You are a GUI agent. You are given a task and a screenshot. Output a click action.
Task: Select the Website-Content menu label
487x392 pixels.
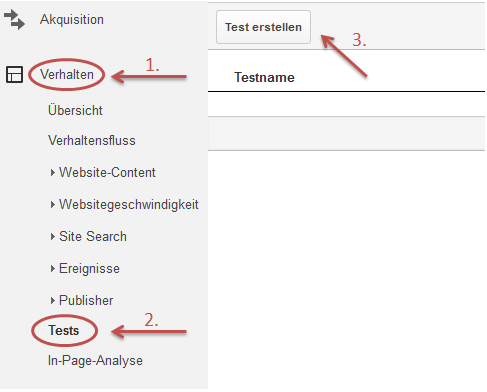click(x=107, y=173)
